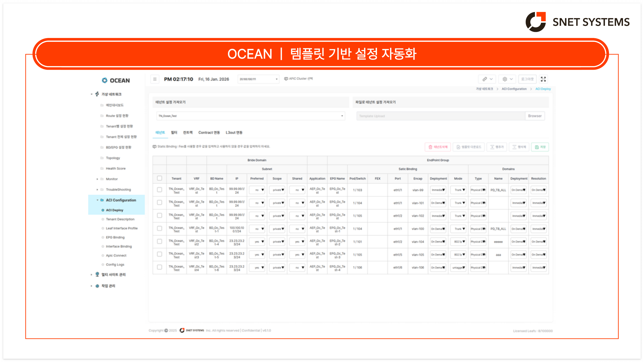Click the 템플릿 다운로드 download button
644x362 pixels.
point(468,147)
